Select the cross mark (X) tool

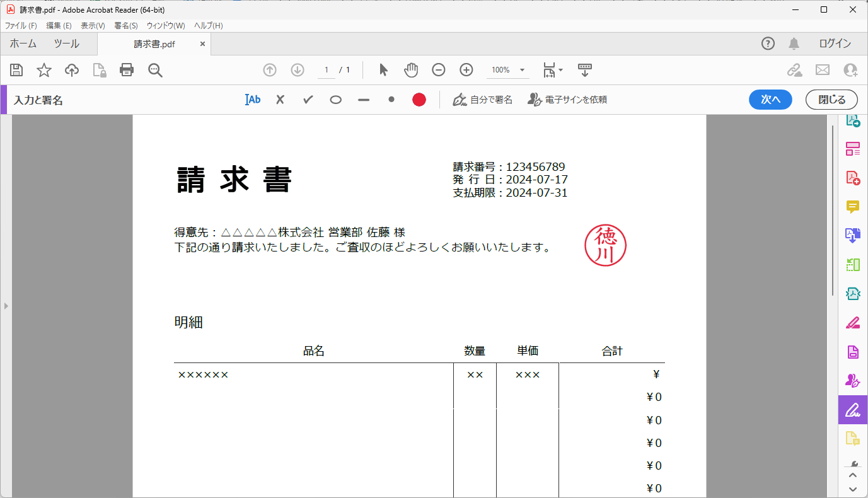click(x=281, y=100)
